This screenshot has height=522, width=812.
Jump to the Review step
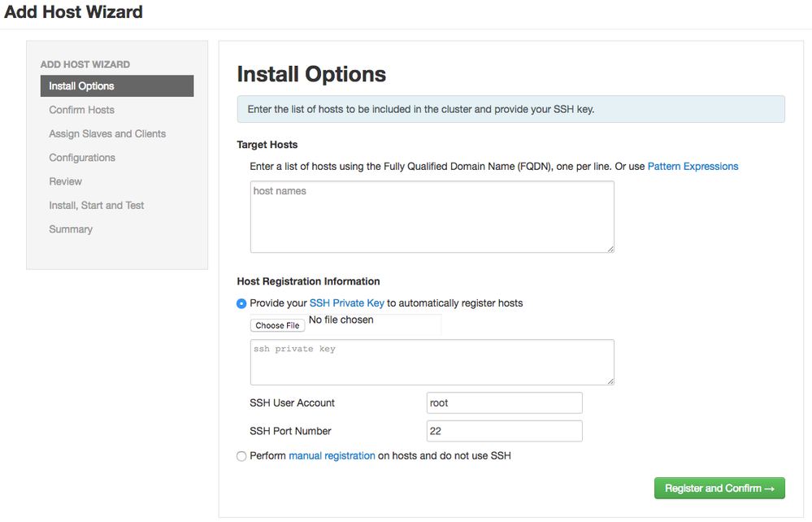coord(66,181)
